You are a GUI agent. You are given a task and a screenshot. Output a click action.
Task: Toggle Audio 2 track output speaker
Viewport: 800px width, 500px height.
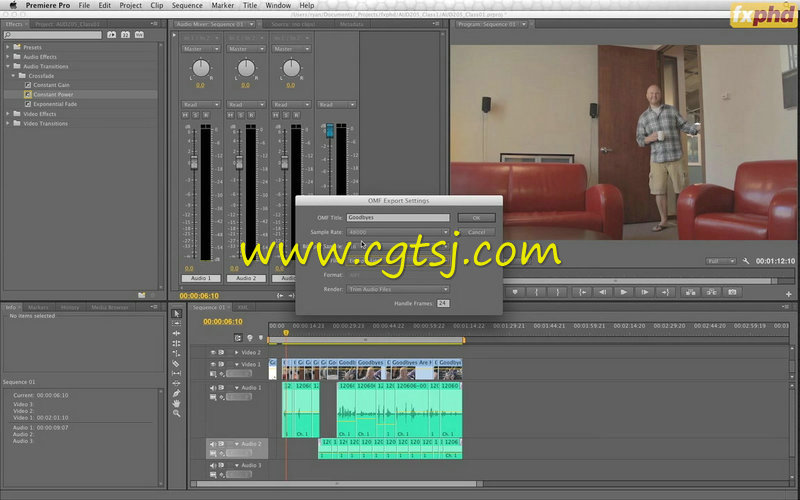coord(213,444)
